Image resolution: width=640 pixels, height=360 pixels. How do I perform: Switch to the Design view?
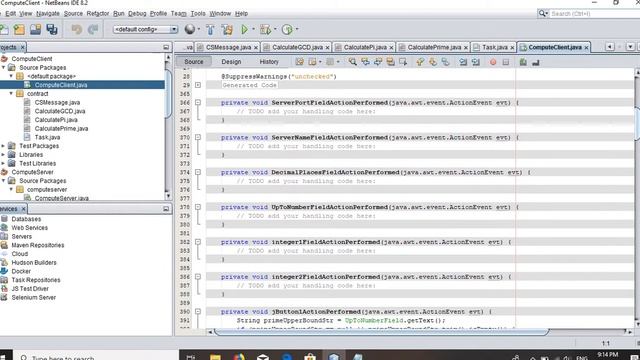[231, 62]
